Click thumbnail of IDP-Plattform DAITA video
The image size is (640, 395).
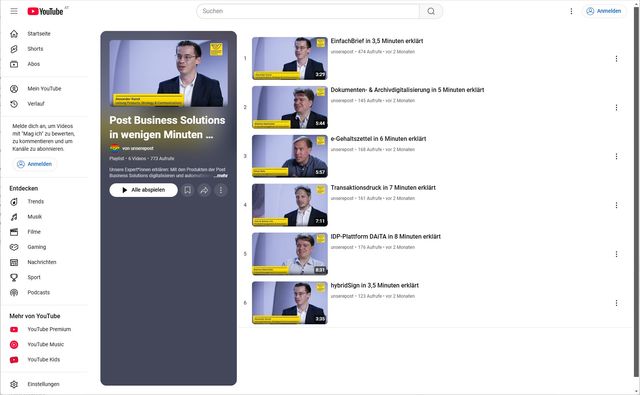tap(290, 254)
